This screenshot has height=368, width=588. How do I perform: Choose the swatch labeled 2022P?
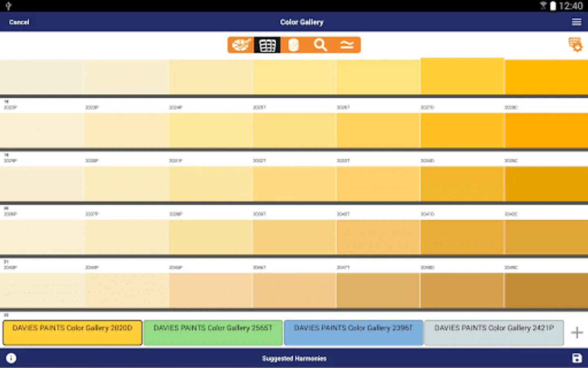(42, 130)
